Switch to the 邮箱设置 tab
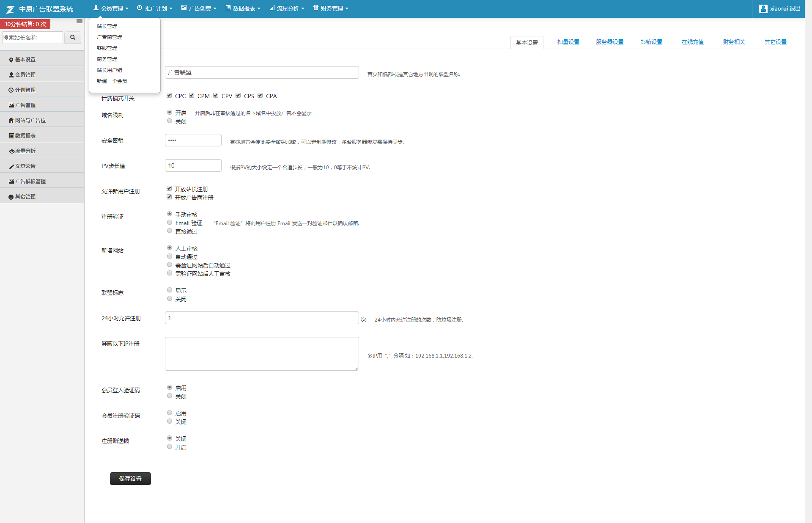 point(651,42)
